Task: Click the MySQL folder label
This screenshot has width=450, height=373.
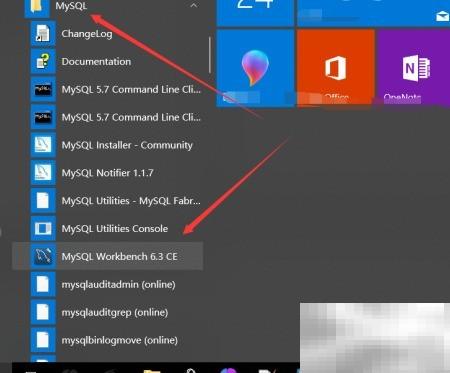Action: point(71,6)
